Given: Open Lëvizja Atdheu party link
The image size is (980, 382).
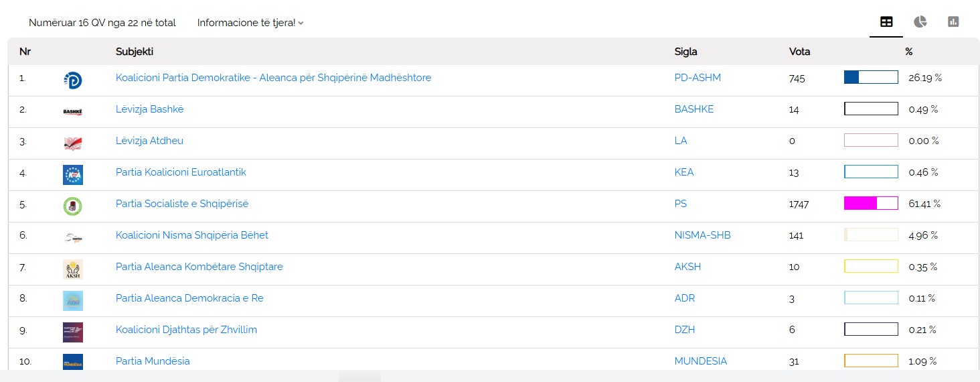Looking at the screenshot, I should tap(149, 141).
